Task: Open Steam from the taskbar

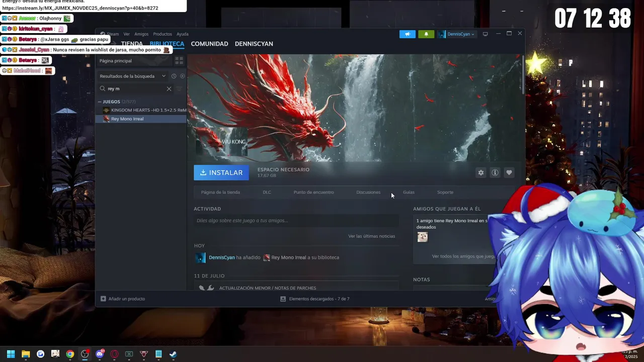Action: [173, 354]
